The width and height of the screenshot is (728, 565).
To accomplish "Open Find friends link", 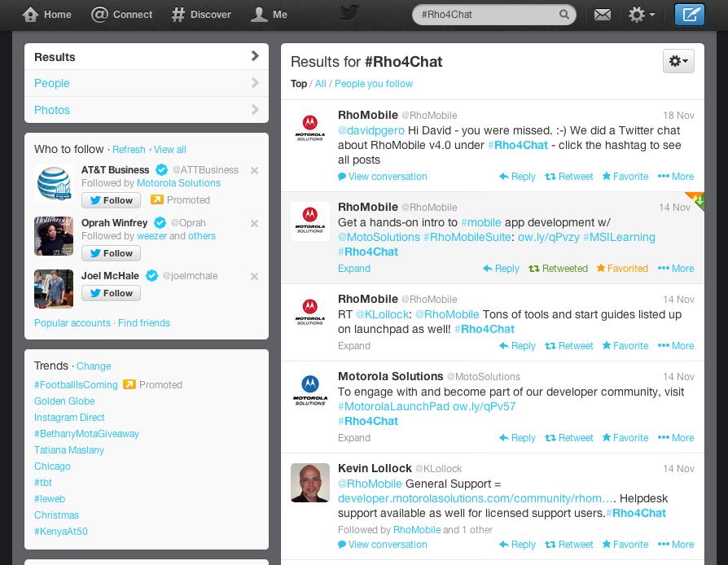I will (x=144, y=322).
